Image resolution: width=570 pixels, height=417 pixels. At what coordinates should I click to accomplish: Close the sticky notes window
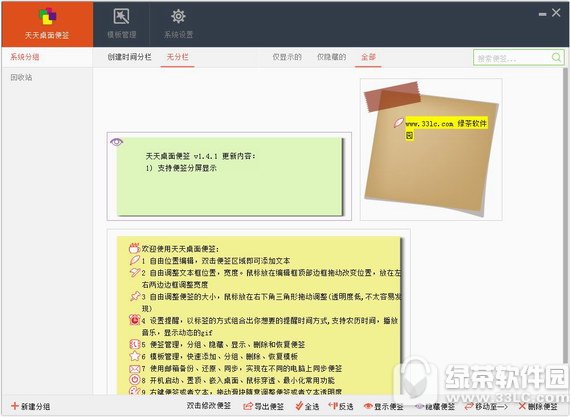(556, 13)
